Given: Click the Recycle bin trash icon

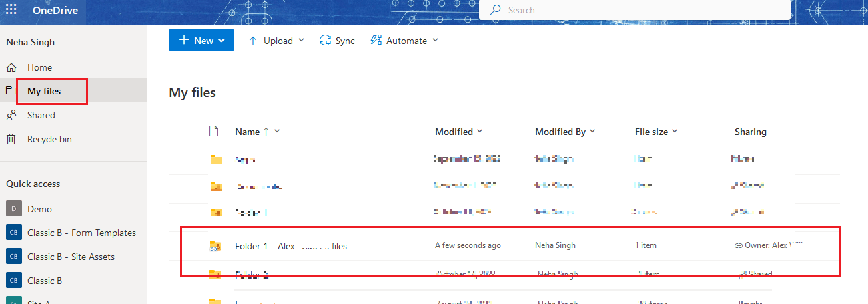Looking at the screenshot, I should [11, 139].
